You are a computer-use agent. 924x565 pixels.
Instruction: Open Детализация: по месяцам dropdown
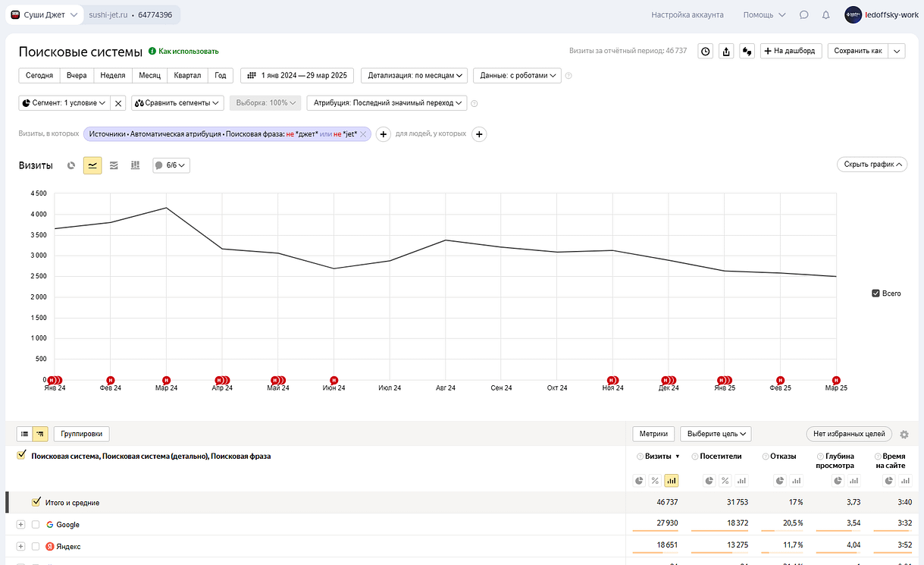(x=414, y=75)
